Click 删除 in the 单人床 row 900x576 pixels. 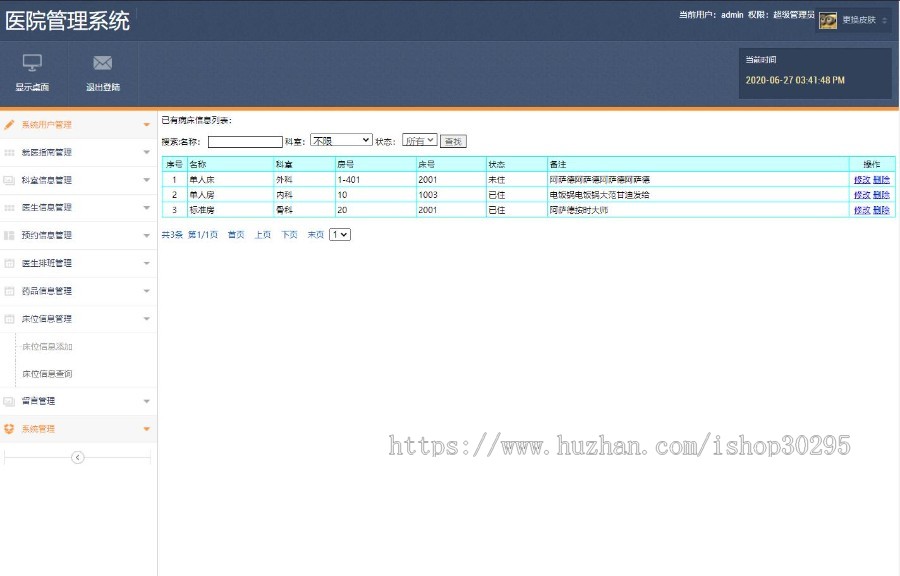882,180
